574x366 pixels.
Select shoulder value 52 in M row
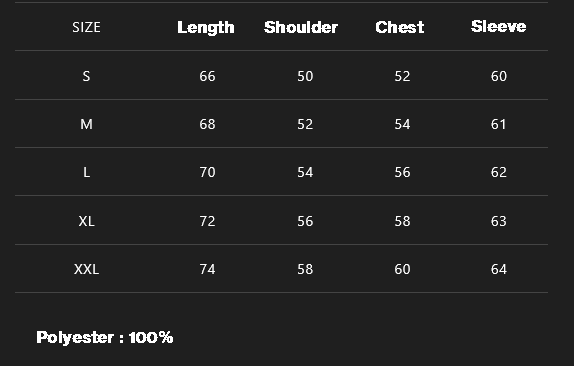(x=305, y=124)
